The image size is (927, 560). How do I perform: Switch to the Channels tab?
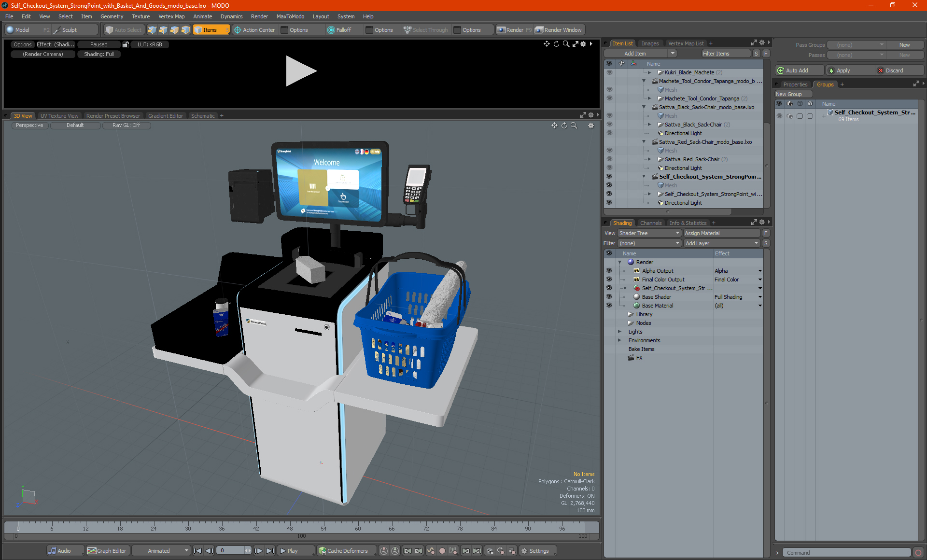[x=650, y=223]
